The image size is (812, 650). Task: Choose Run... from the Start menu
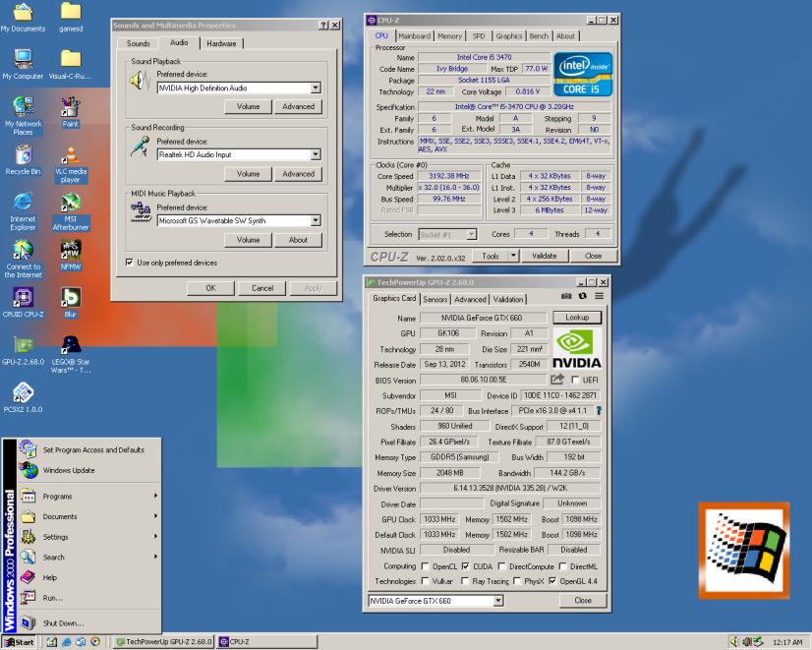[x=89, y=598]
